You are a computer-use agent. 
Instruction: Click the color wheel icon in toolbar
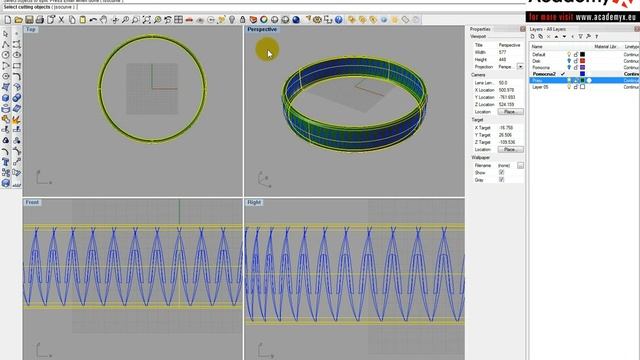coord(264,20)
